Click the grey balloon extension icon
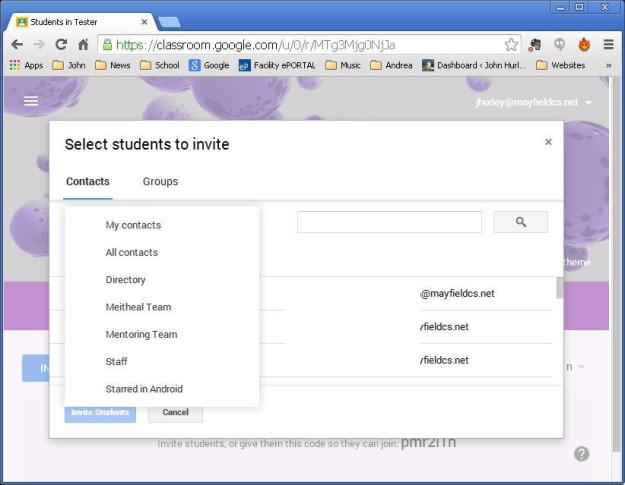The image size is (625, 485). 560,45
